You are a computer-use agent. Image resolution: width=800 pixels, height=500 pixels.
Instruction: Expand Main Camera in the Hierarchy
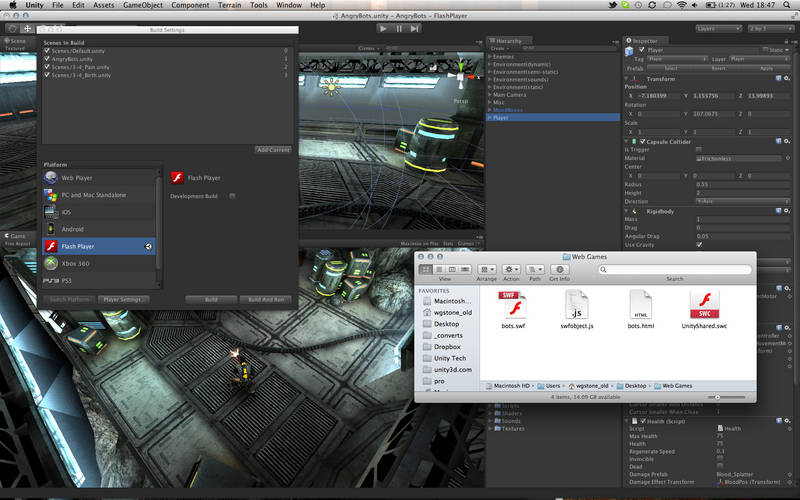[490, 94]
